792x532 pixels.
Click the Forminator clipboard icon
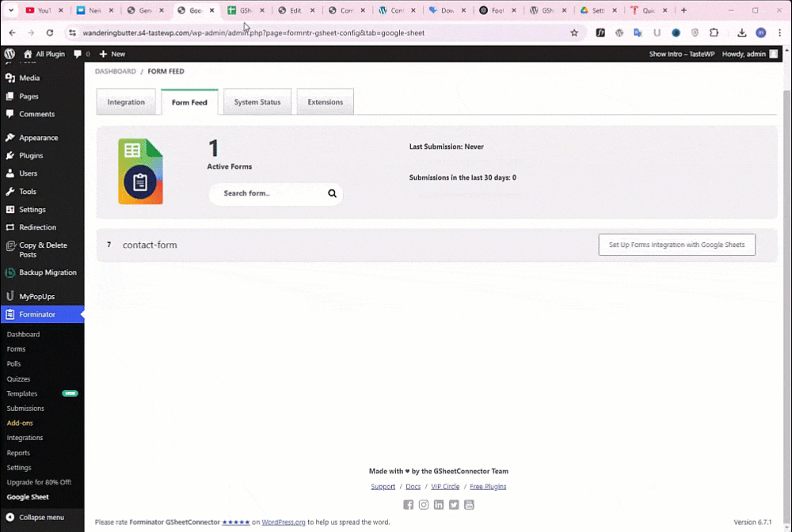click(10, 314)
